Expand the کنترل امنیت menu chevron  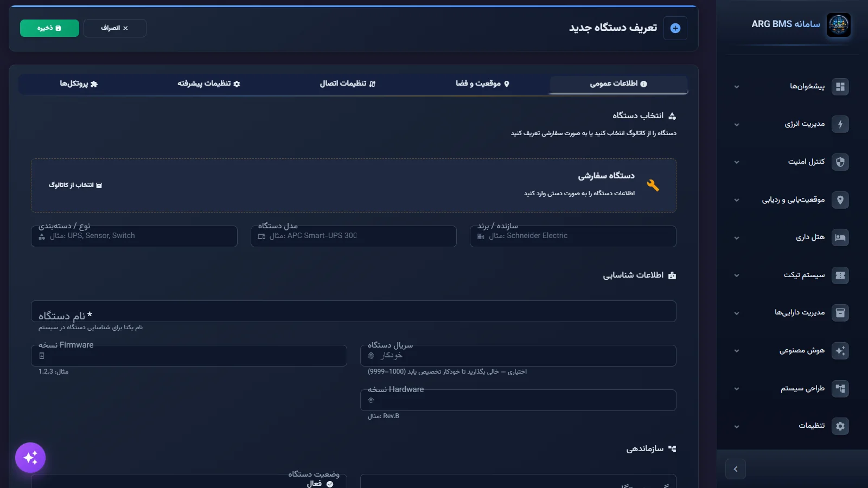[737, 162]
